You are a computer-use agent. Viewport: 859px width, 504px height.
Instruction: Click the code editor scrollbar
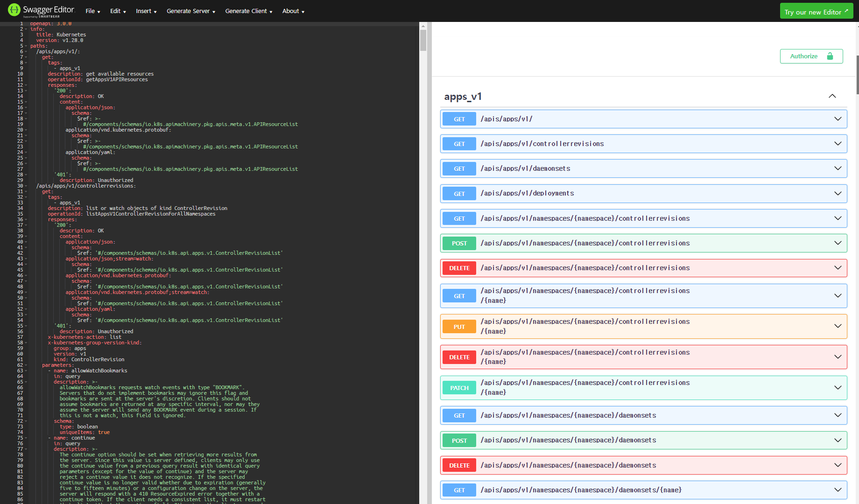point(424,41)
